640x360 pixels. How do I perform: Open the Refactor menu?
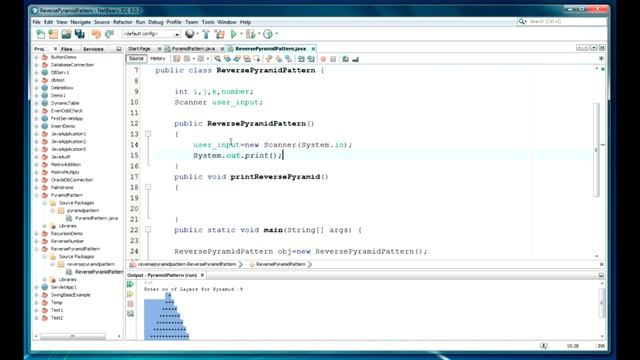(122, 22)
